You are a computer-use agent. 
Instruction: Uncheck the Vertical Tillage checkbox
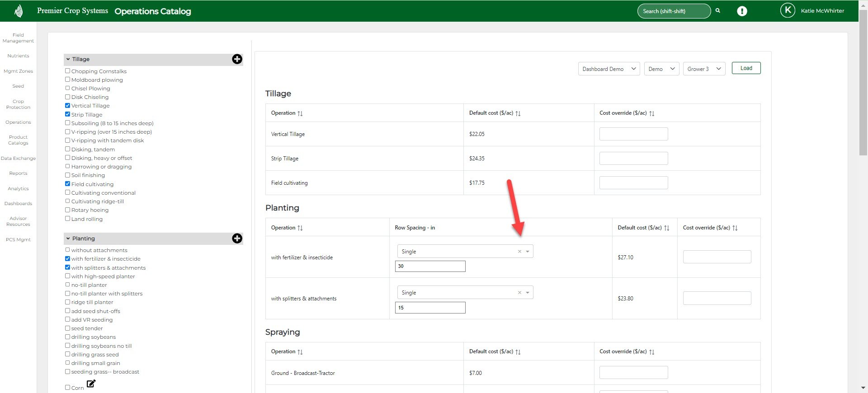67,106
